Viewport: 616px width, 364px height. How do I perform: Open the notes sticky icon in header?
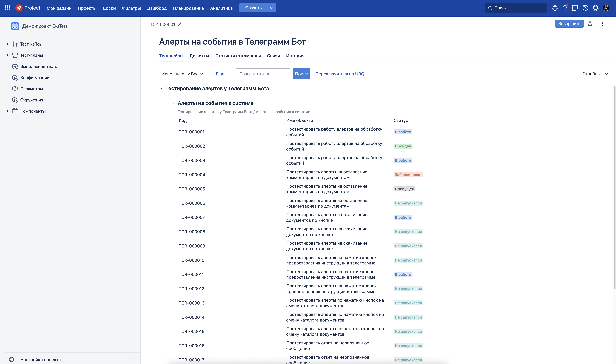click(575, 8)
